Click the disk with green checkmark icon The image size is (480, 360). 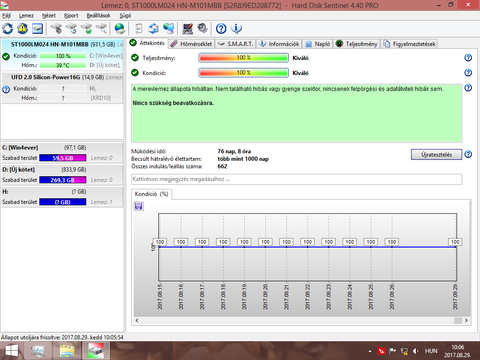(87, 29)
